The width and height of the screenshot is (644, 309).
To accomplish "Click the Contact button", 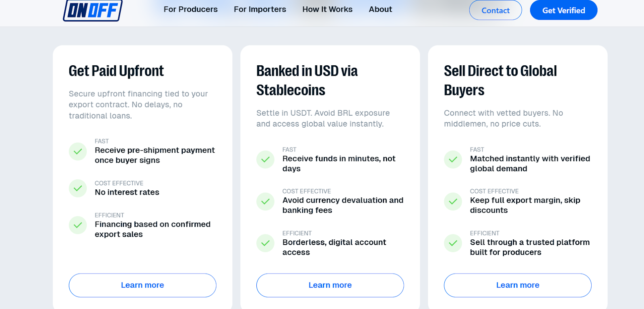I will click(495, 10).
